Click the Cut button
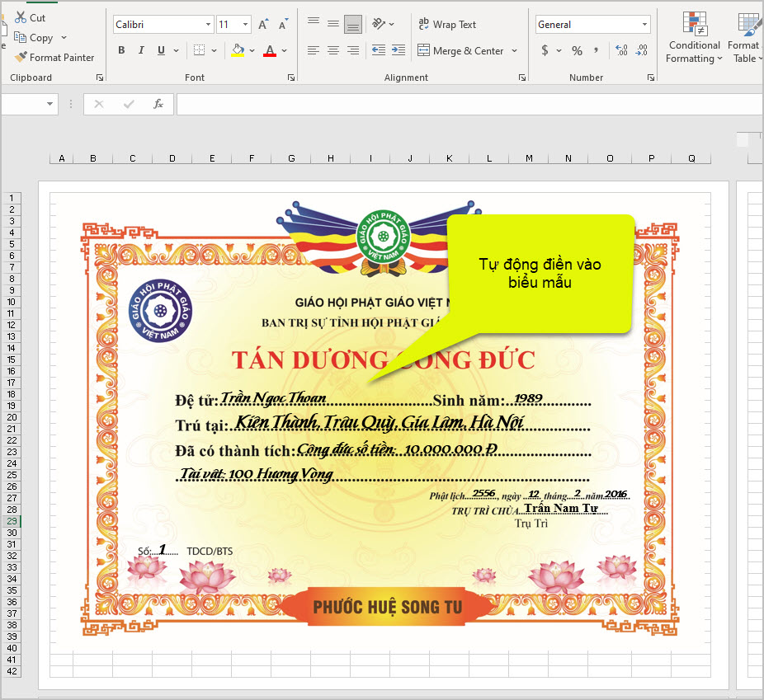Image resolution: width=764 pixels, height=700 pixels. click(31, 17)
